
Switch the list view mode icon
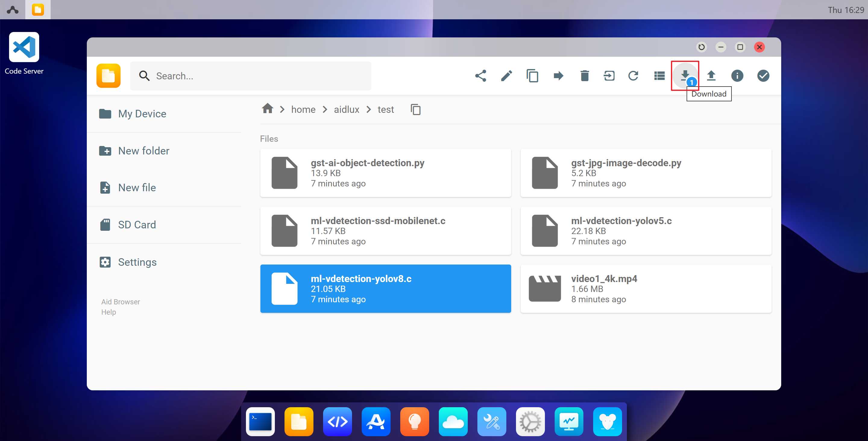pos(659,76)
